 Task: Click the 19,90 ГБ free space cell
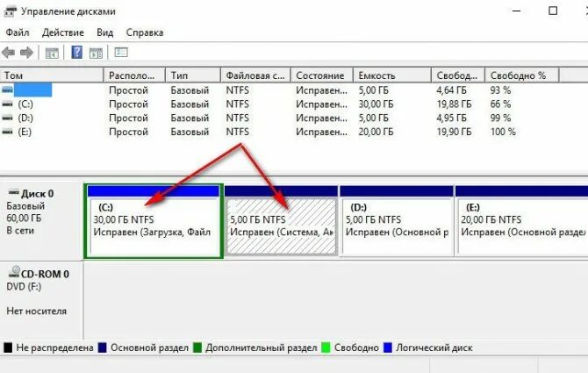[454, 132]
